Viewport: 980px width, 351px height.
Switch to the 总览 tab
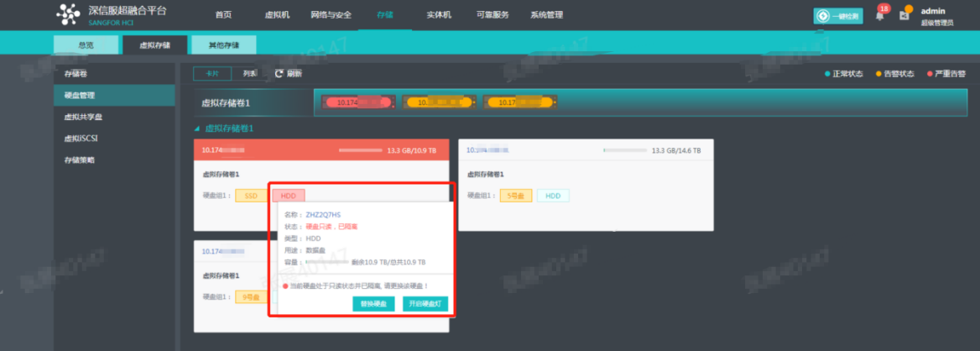pos(86,45)
